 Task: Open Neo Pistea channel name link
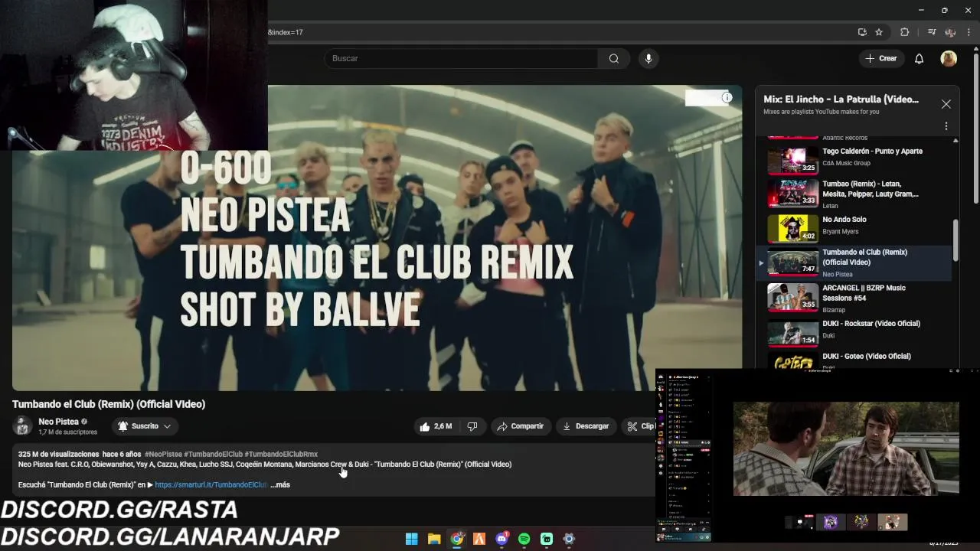59,422
